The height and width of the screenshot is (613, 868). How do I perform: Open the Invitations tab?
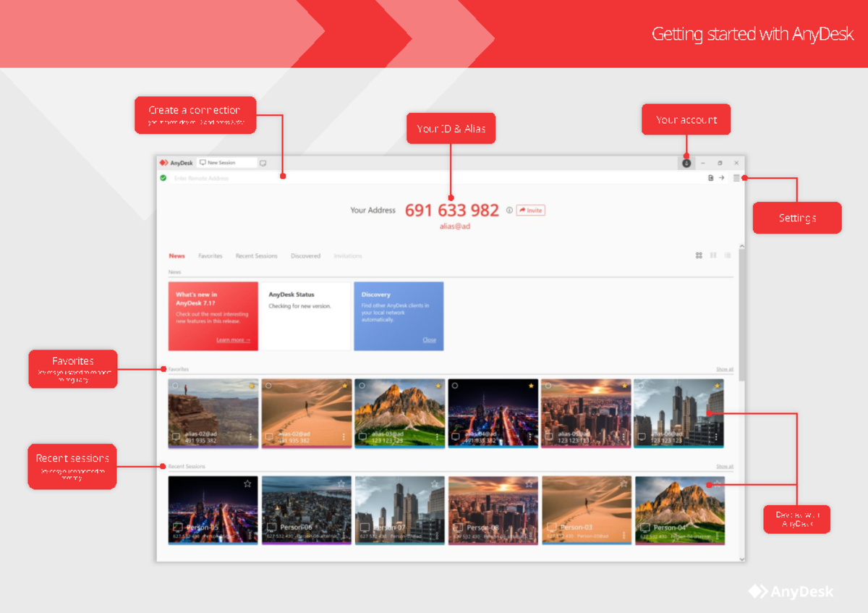348,256
